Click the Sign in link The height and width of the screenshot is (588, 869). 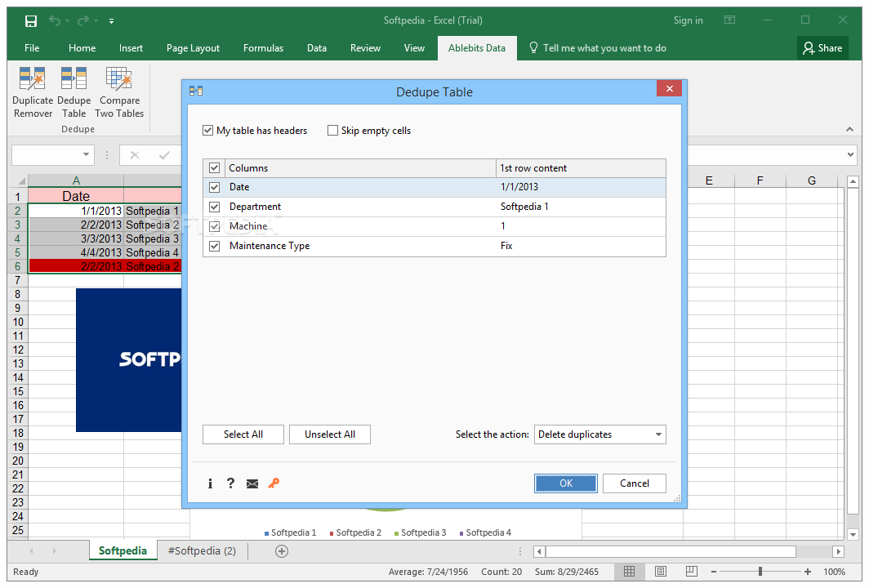point(688,20)
